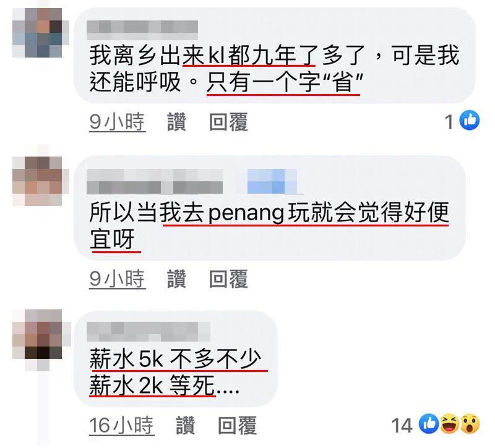
Task: Reply to the penang comment
Action: coord(228,278)
